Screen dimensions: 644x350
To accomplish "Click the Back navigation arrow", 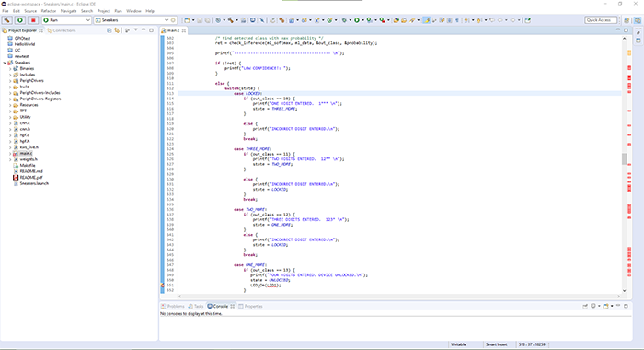I will click(x=500, y=20).
